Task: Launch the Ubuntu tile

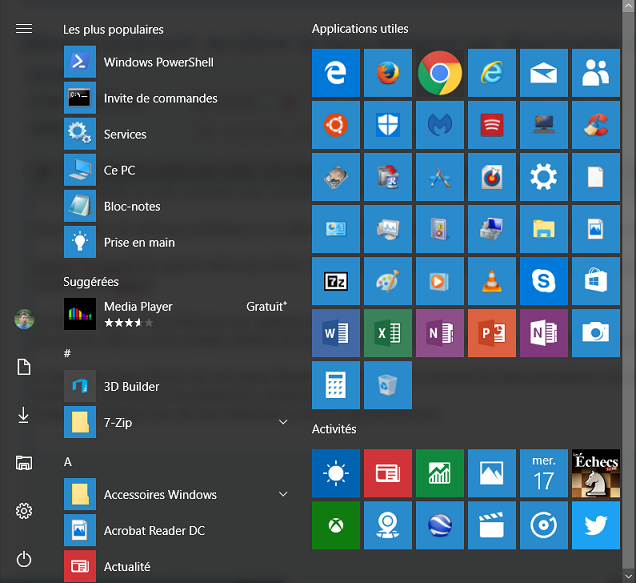Action: pos(335,125)
